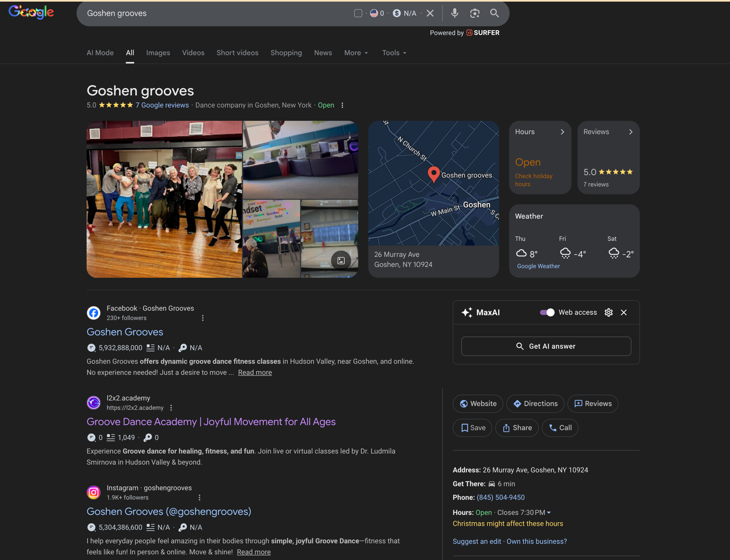Close the MaxAI panel

[x=624, y=313]
